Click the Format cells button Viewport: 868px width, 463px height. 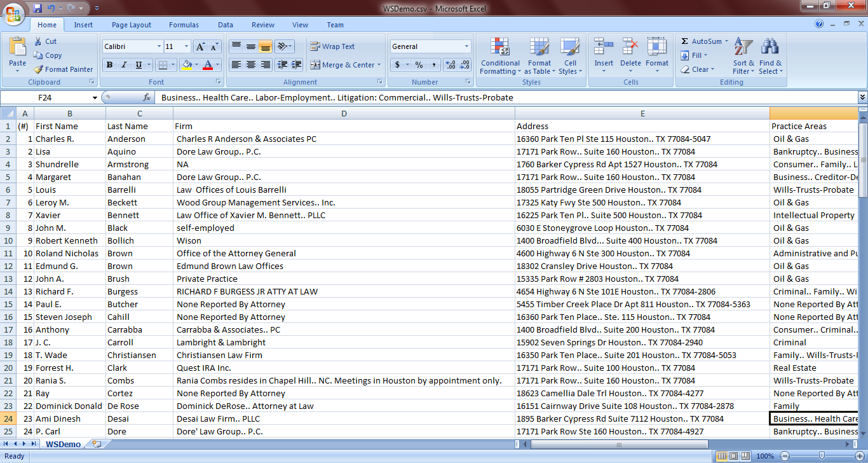click(x=657, y=56)
